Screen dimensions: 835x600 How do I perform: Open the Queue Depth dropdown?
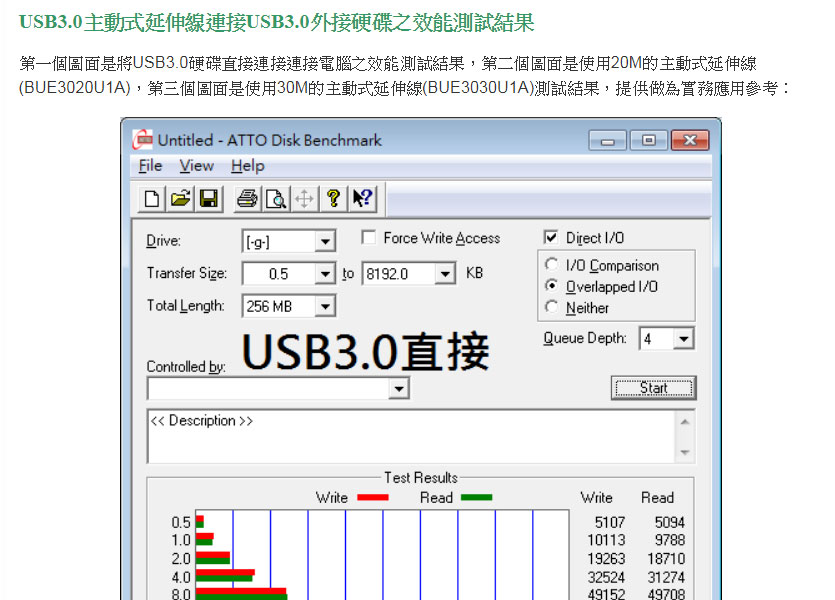click(685, 339)
